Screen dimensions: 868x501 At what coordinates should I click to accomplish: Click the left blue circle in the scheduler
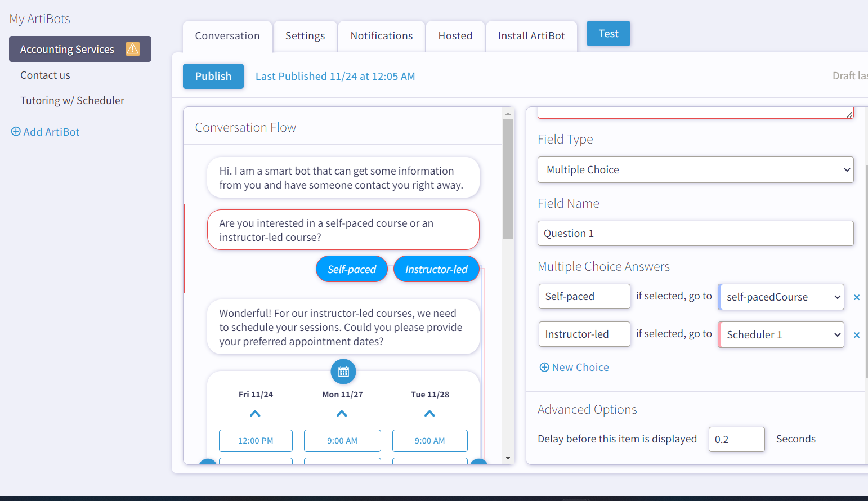coord(207,465)
